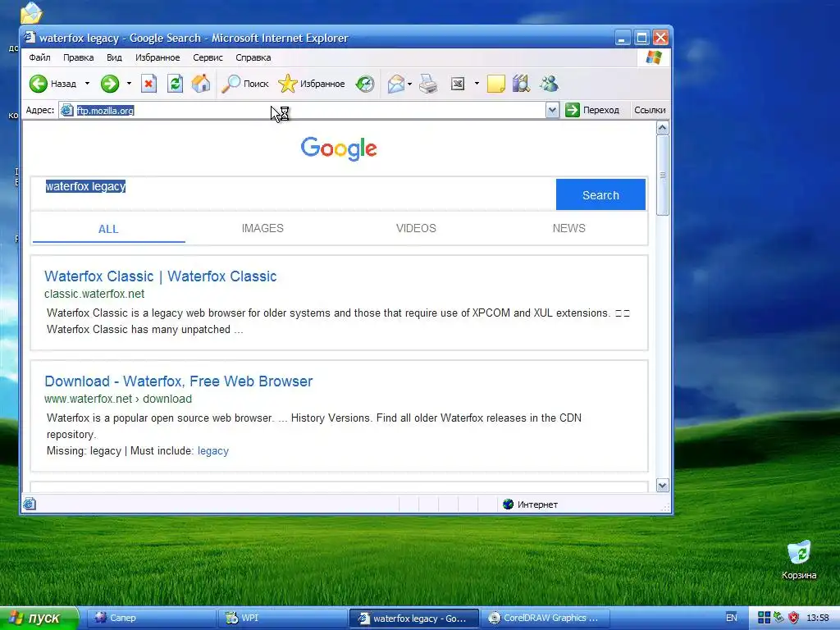Click the 13:58 tray clock
Viewport: 840px width, 630px height.
point(818,618)
